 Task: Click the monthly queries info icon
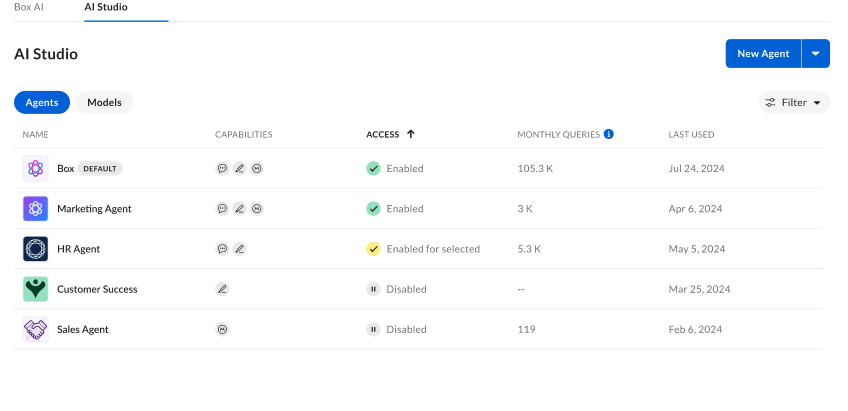click(x=608, y=134)
